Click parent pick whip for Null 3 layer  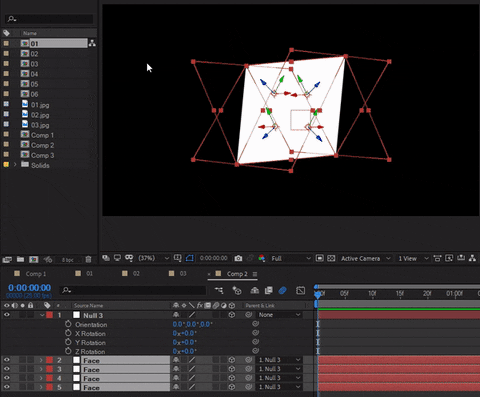248,315
